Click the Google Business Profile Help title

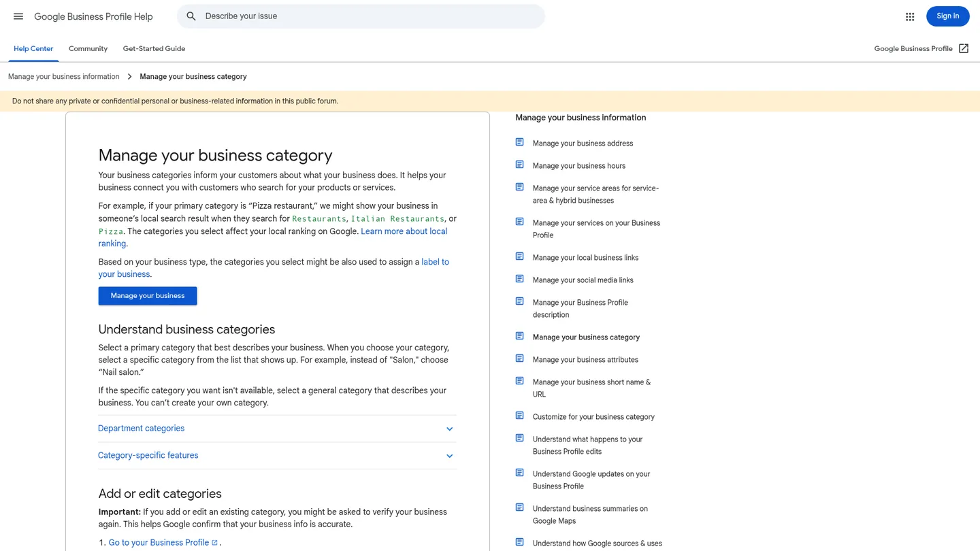(93, 16)
